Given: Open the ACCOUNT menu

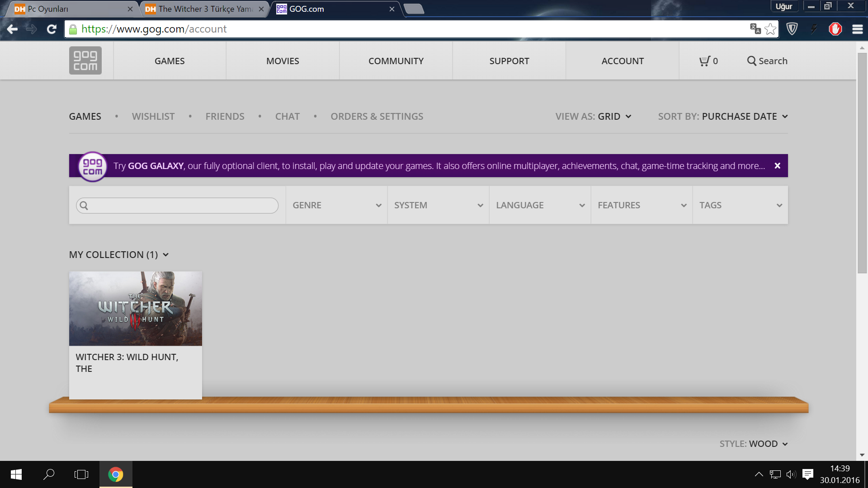Looking at the screenshot, I should pyautogui.click(x=623, y=61).
